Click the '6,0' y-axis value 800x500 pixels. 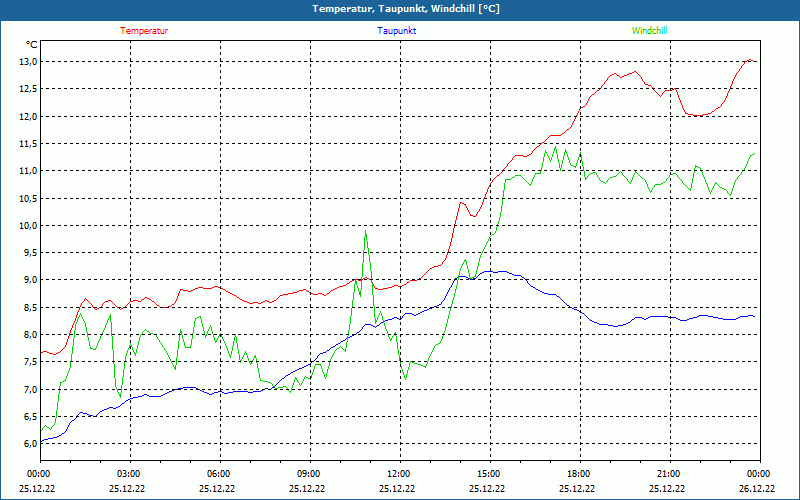(30, 443)
